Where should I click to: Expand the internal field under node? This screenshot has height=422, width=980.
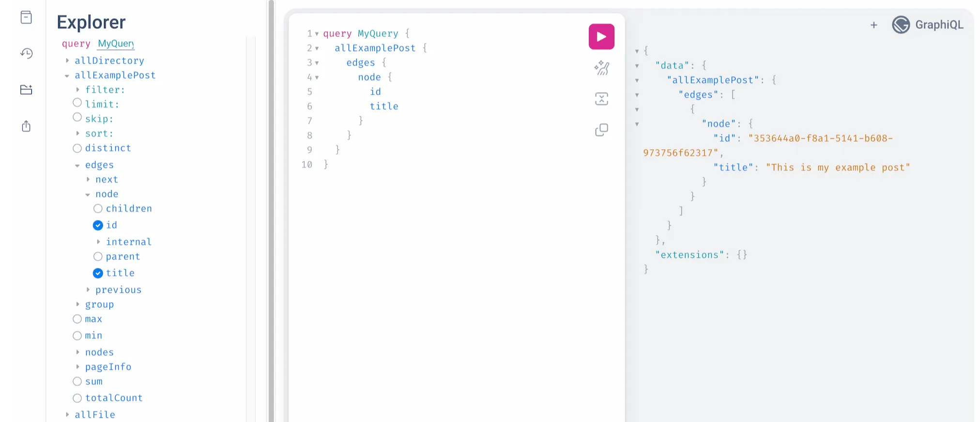[98, 242]
